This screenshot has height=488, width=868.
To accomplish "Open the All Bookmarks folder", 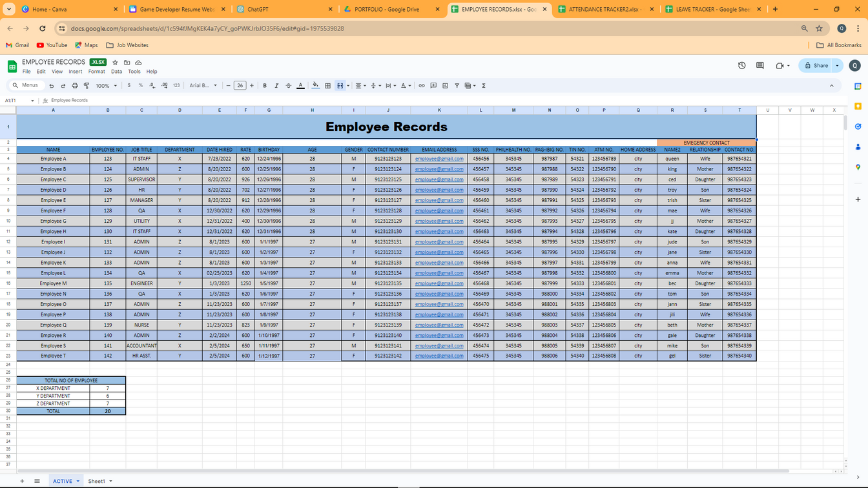I will pos(838,45).
